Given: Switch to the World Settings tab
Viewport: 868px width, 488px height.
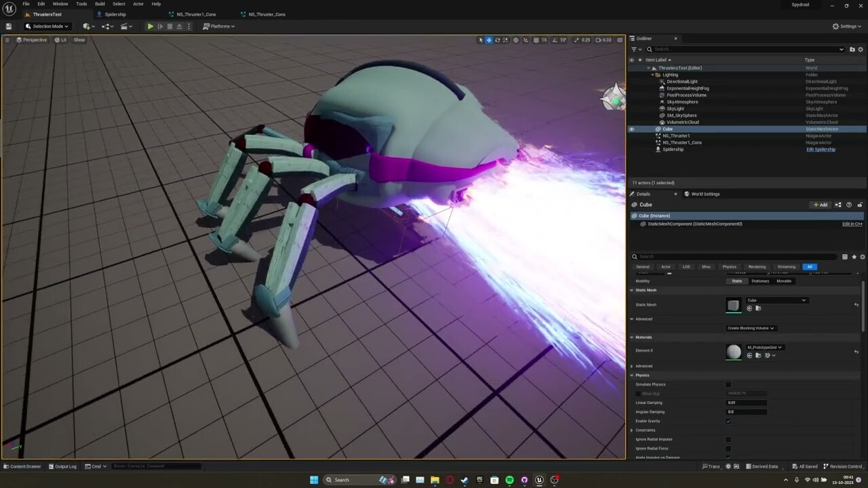Looking at the screenshot, I should 705,194.
